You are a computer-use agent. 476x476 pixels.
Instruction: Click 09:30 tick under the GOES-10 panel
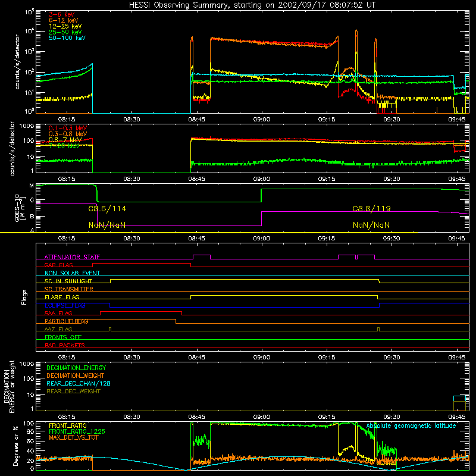click(x=392, y=239)
